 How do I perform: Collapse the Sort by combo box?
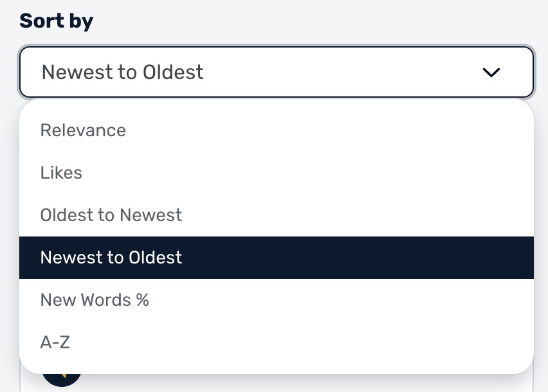click(x=277, y=72)
